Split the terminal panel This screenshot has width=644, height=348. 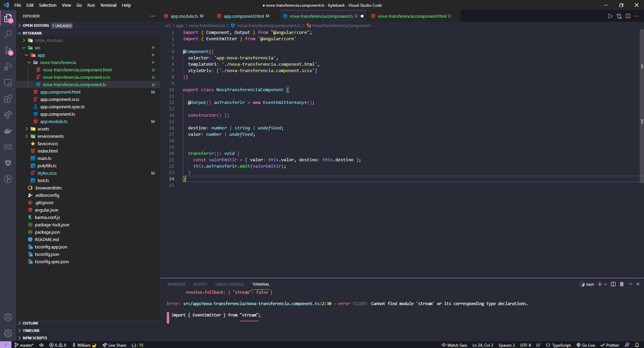tap(613, 284)
